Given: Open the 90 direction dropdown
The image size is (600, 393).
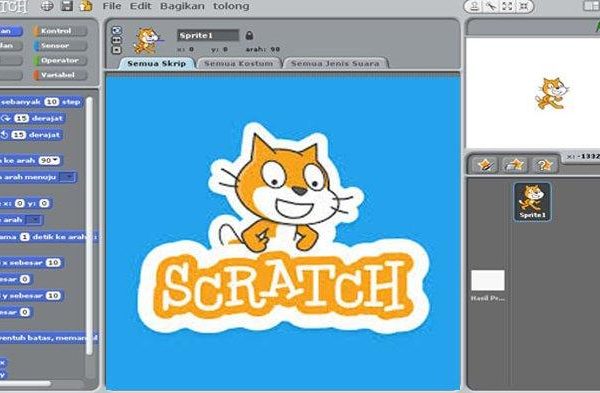Looking at the screenshot, I should pyautogui.click(x=49, y=160).
